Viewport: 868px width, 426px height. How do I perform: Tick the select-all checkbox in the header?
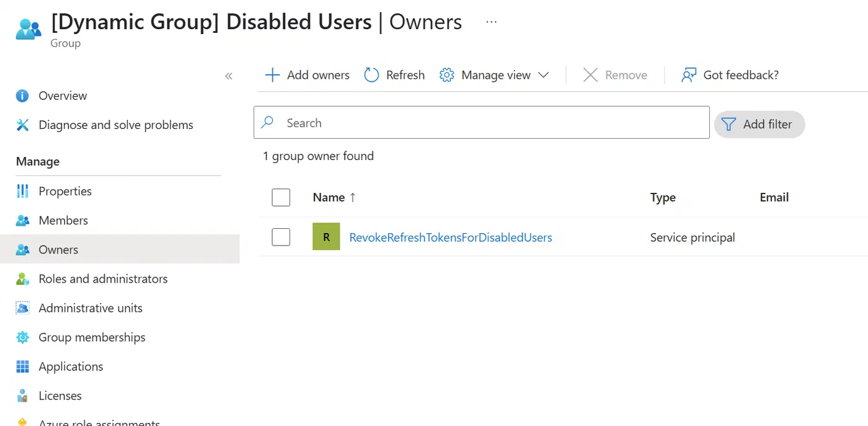[x=281, y=197]
